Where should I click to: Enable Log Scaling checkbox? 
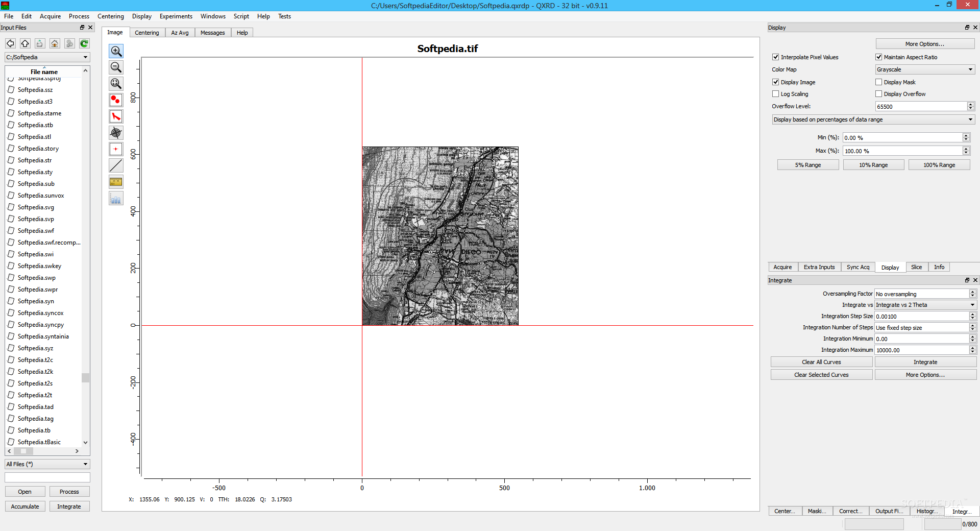pyautogui.click(x=775, y=94)
